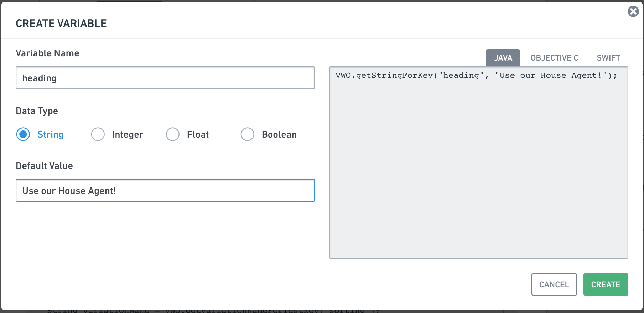
Task: Focus the Default Value input field
Action: click(x=165, y=190)
